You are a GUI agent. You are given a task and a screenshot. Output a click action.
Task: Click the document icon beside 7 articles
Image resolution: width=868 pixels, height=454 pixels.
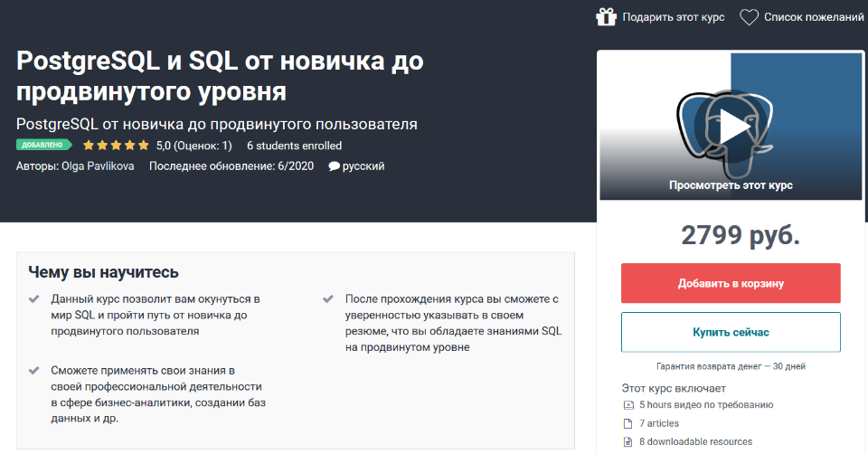(x=627, y=423)
